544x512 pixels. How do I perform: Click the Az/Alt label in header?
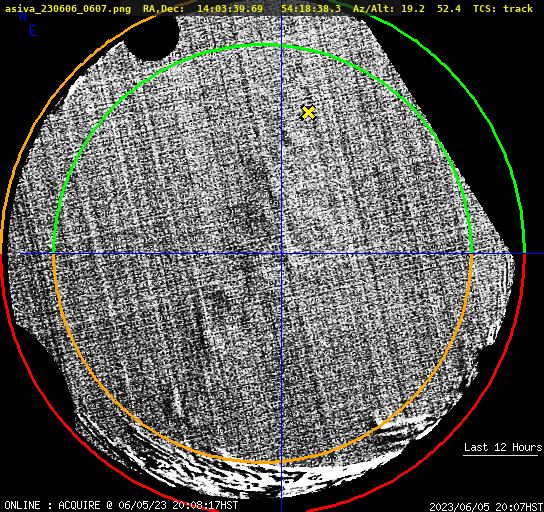pos(373,8)
